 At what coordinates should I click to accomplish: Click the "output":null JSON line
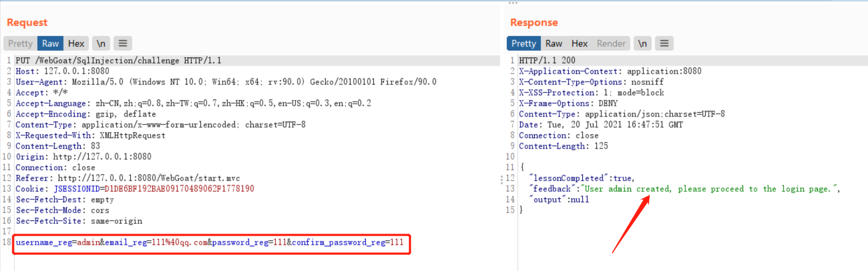(559, 199)
